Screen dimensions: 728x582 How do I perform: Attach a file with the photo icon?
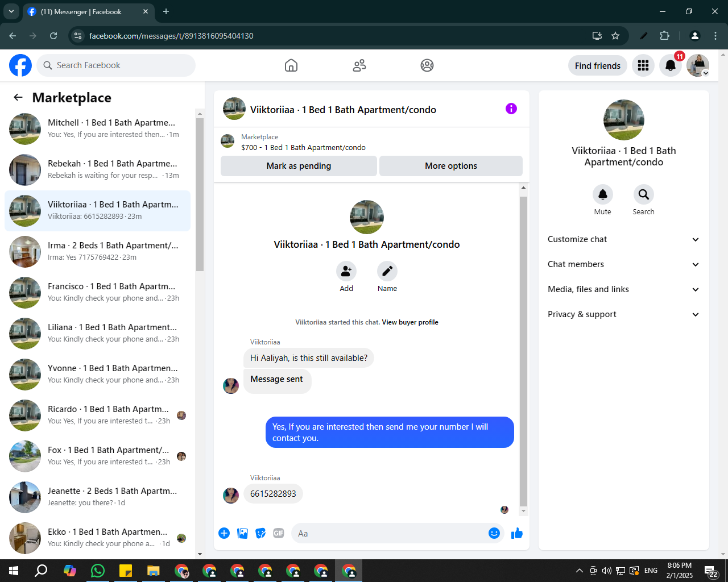click(x=242, y=533)
